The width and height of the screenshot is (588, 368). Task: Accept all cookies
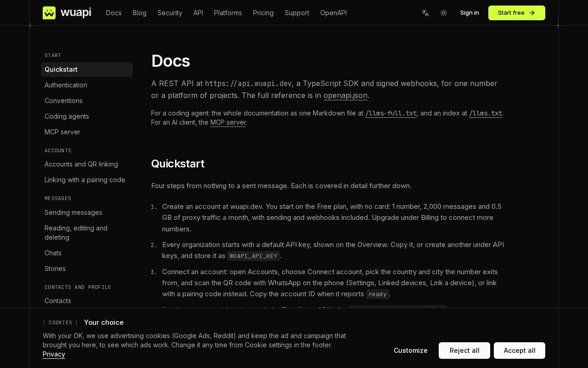(520, 351)
